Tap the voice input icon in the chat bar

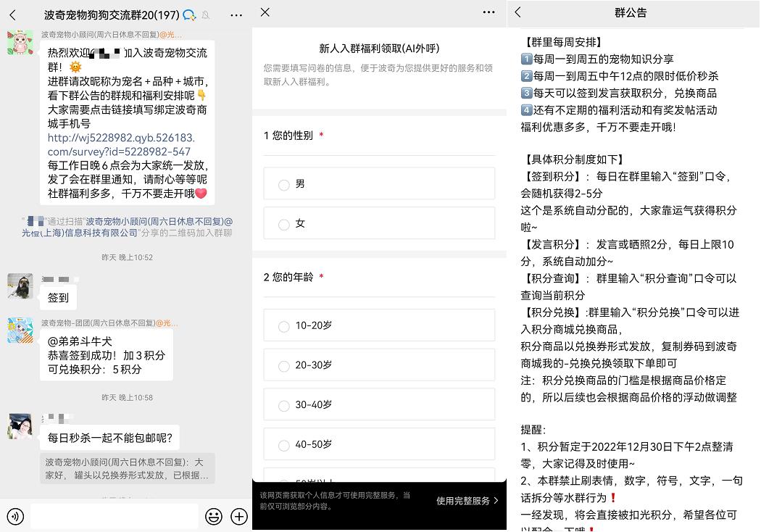[14, 517]
